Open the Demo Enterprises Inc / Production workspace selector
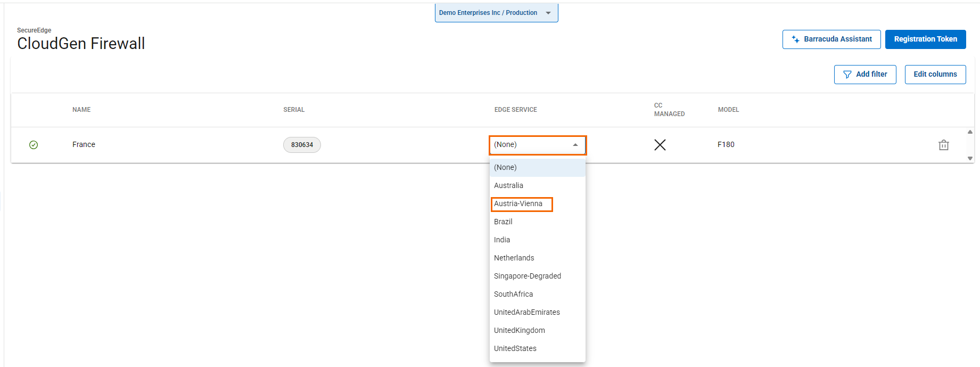Viewport: 980px width, 367px height. tap(496, 13)
